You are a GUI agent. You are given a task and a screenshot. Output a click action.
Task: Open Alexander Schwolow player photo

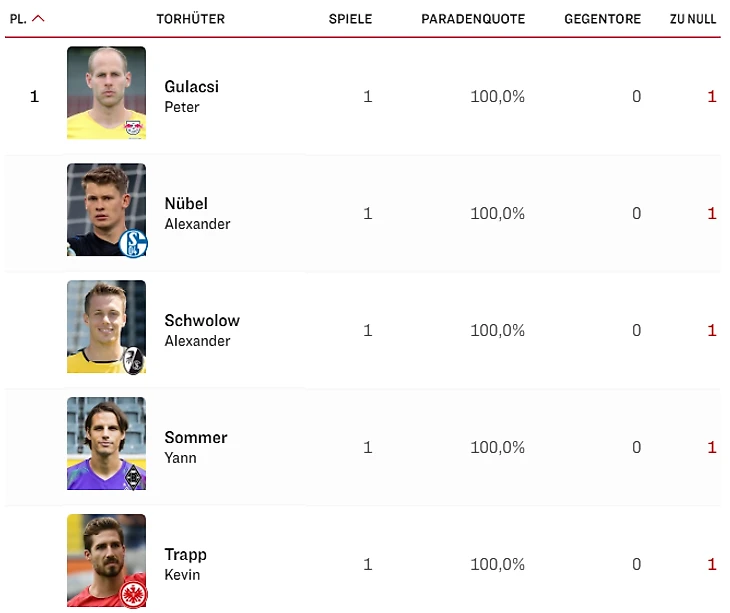point(106,326)
